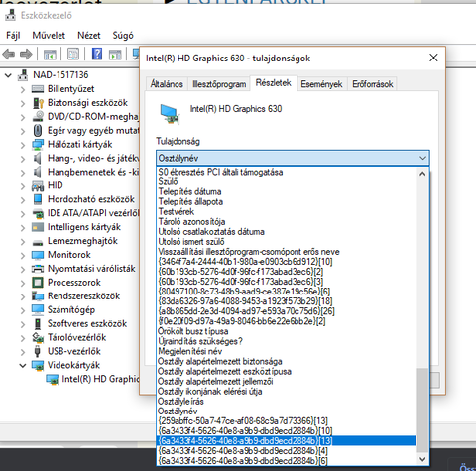This screenshot has height=471, width=476.
Task: Close the HD Graphics 630 properties dialog
Action: [x=433, y=58]
